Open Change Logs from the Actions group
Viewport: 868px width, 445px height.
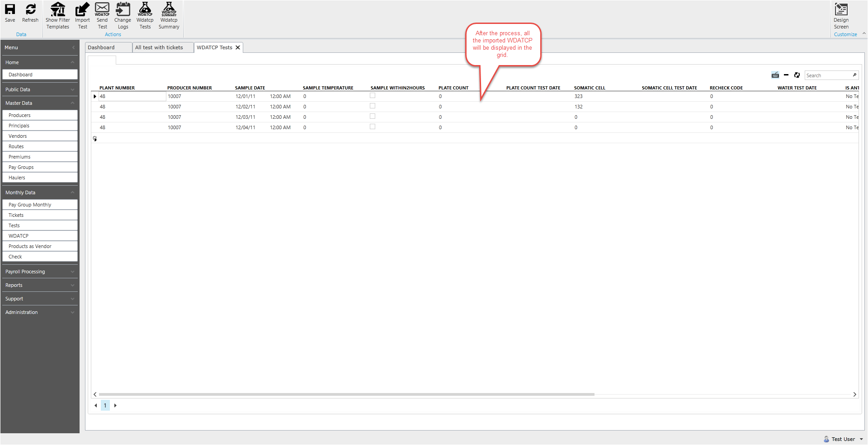(x=123, y=14)
